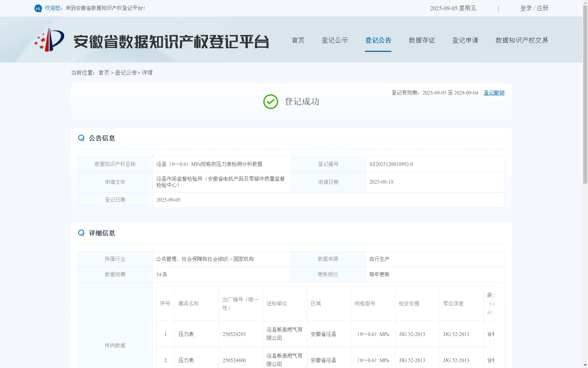Click the data source value 自行生产
The image size is (588, 368).
(x=379, y=259)
